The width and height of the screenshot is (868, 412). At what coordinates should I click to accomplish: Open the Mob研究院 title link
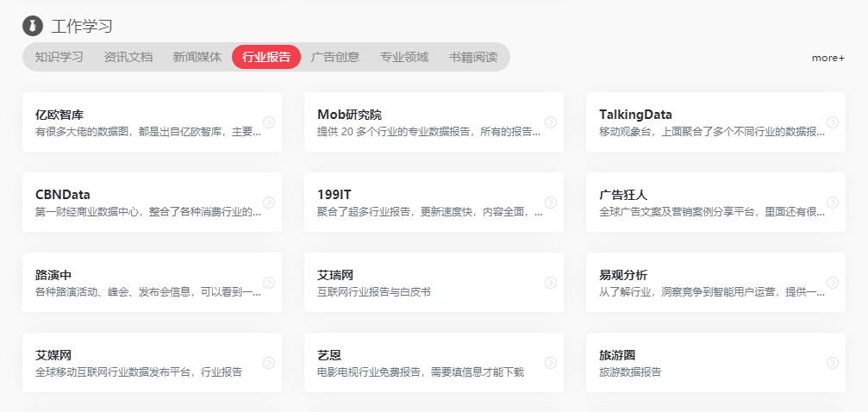349,115
